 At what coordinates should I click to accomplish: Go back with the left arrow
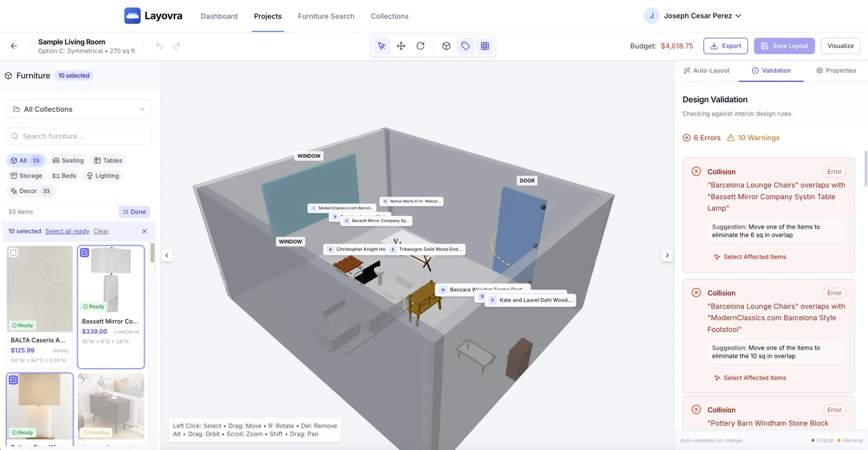click(x=14, y=46)
